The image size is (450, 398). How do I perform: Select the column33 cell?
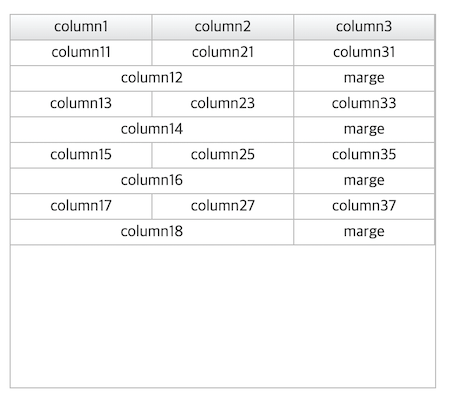click(x=364, y=104)
